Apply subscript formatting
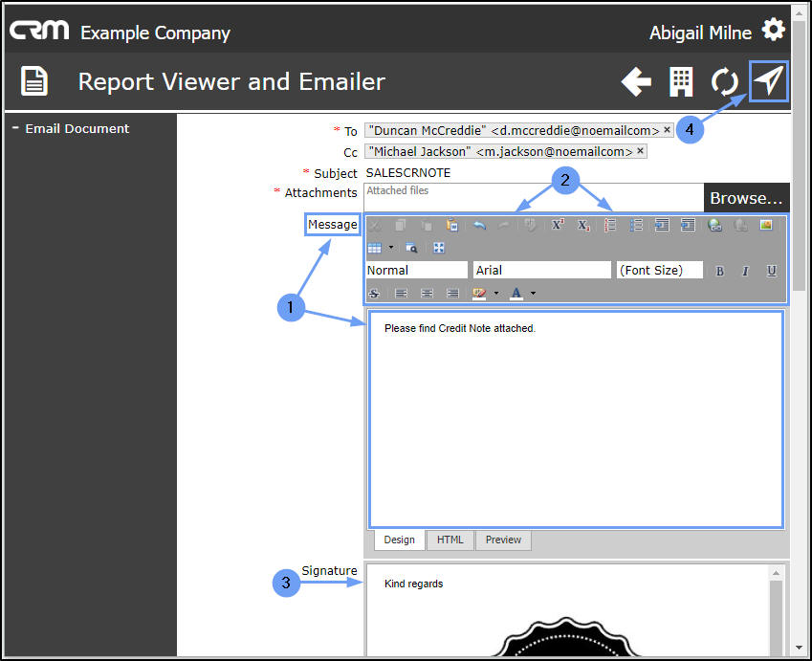Viewport: 812px width, 661px height. [x=583, y=226]
